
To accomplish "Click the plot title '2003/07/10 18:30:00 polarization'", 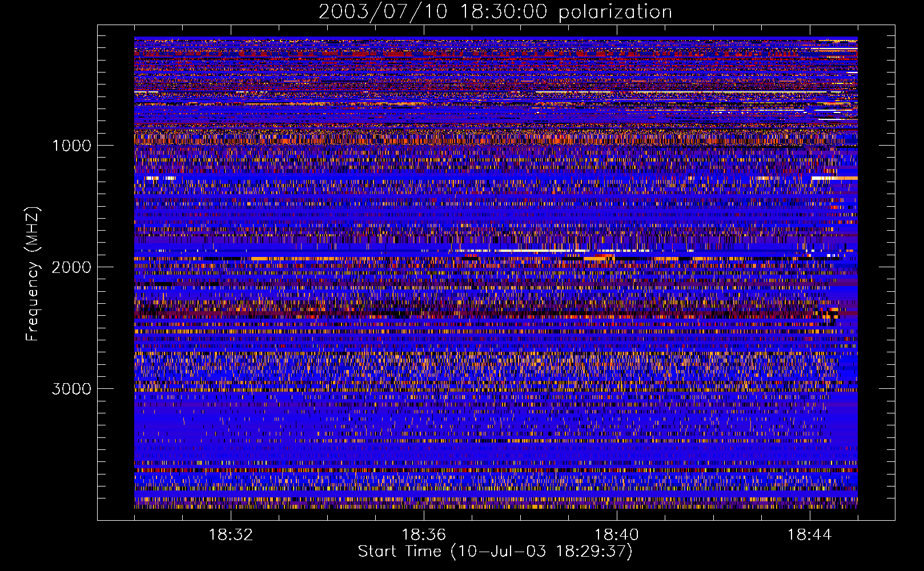I will [495, 12].
